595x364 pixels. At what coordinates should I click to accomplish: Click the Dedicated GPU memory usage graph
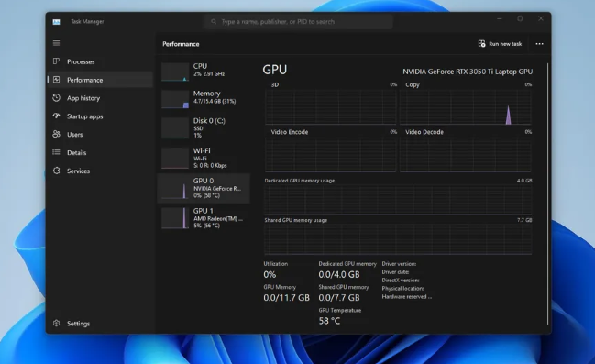398,200
